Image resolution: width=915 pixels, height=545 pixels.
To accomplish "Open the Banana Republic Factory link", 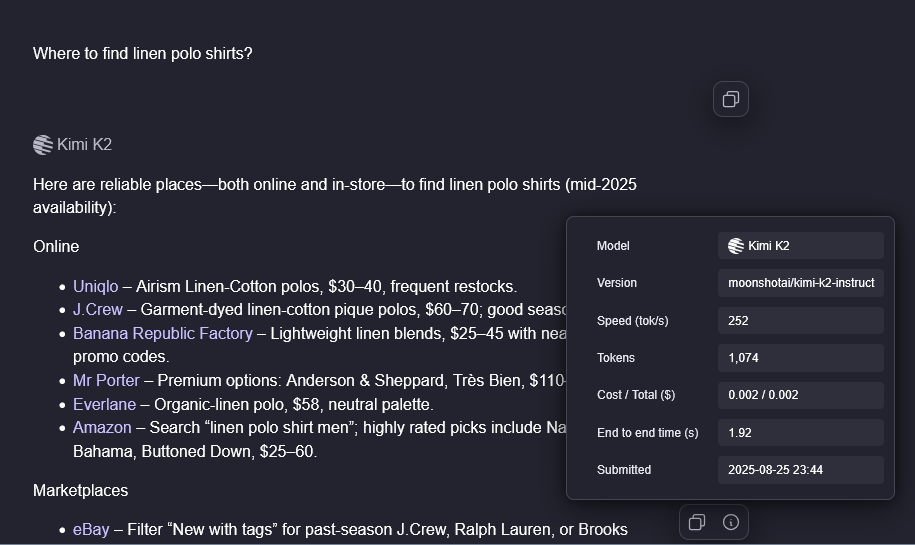I will 162,333.
